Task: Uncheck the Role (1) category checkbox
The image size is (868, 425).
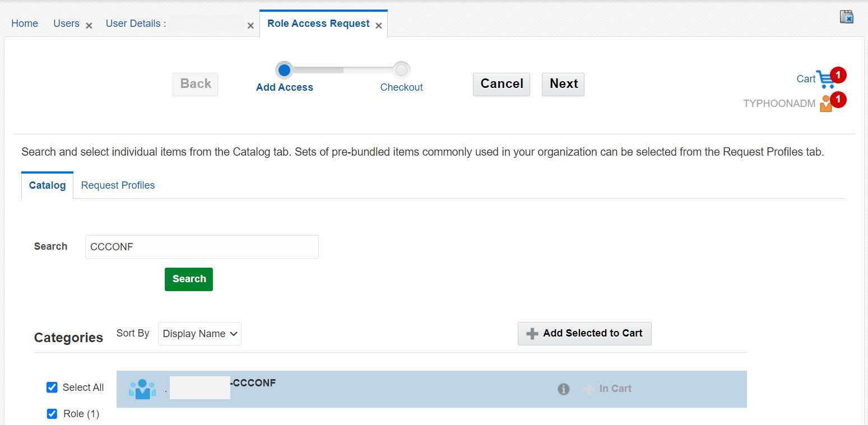Action: coord(52,413)
